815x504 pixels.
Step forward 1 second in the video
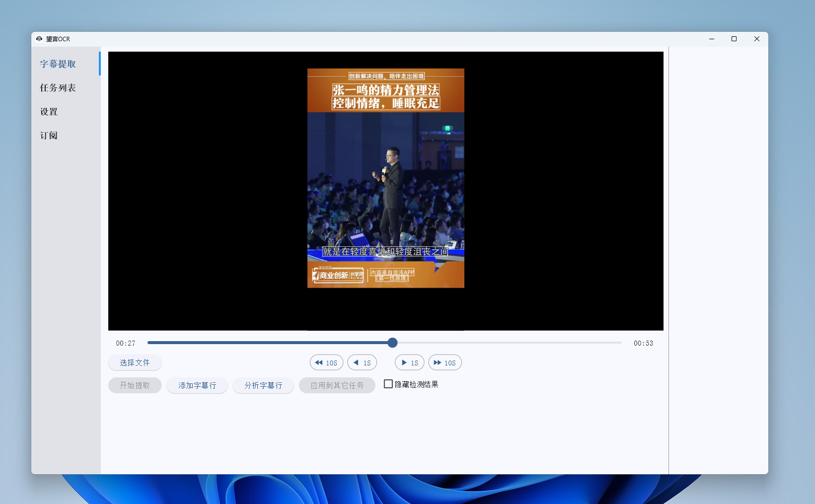409,362
